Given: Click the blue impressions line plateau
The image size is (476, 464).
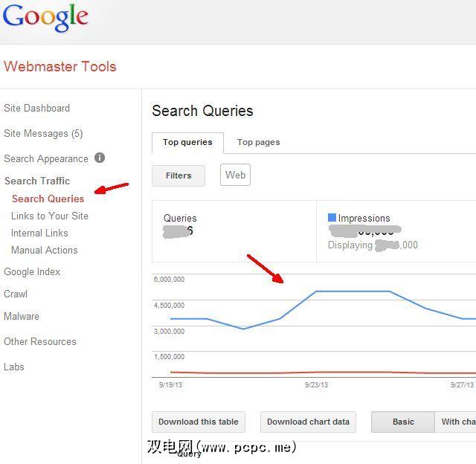Looking at the screenshot, I should pos(353,291).
